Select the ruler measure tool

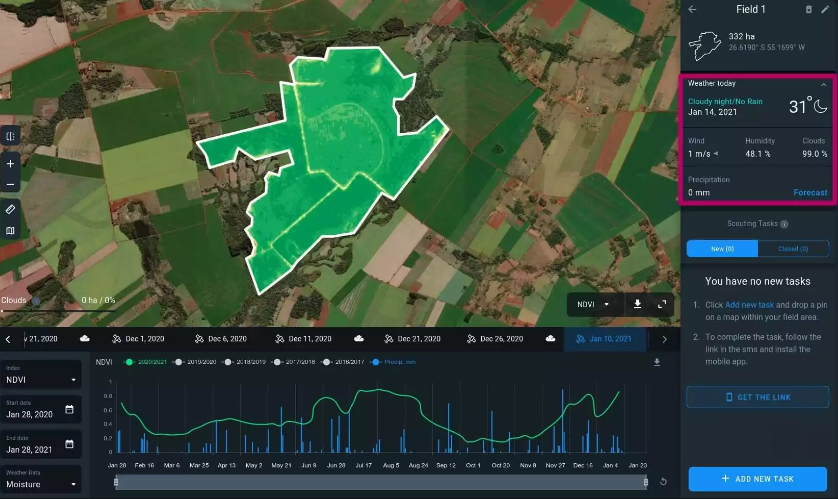[x=10, y=210]
